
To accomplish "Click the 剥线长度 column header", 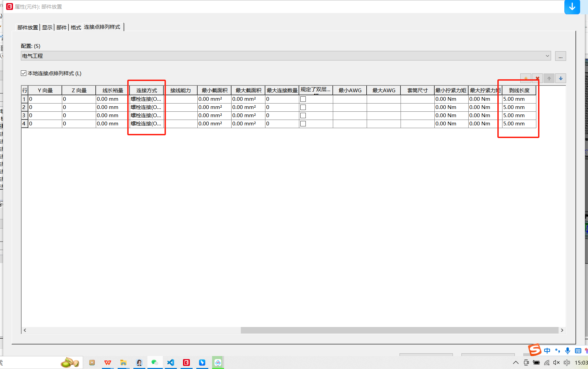I will (x=519, y=90).
